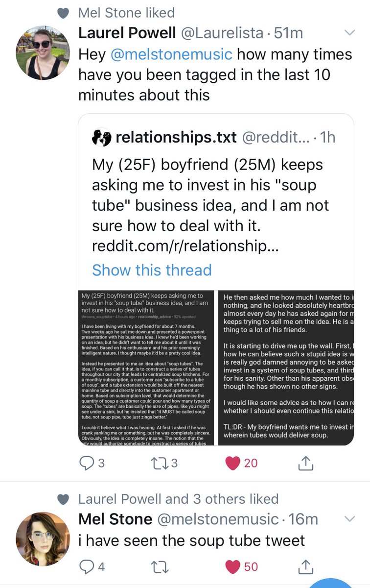Retweet Mel Stone's soup tube tweet
This screenshot has height=588, width=370.
(x=158, y=567)
